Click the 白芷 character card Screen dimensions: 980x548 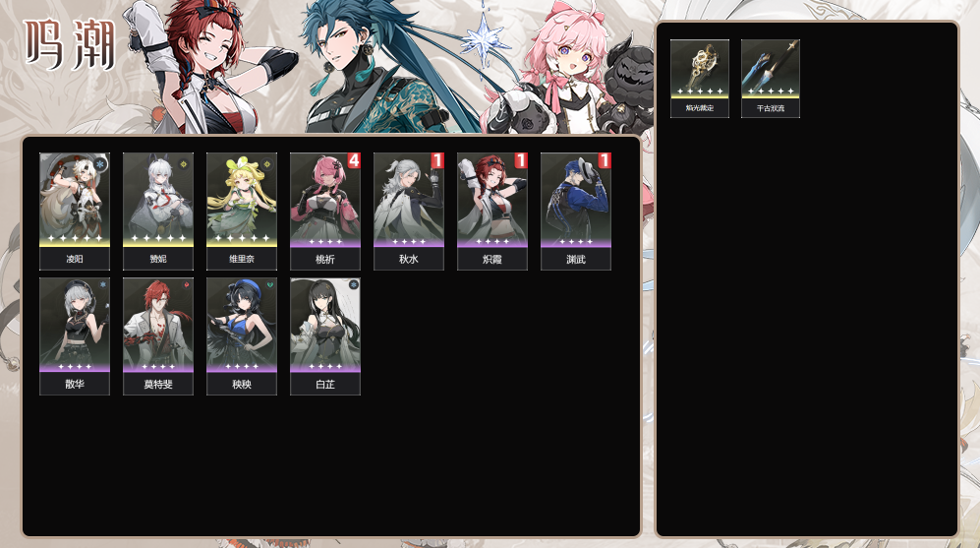click(325, 336)
